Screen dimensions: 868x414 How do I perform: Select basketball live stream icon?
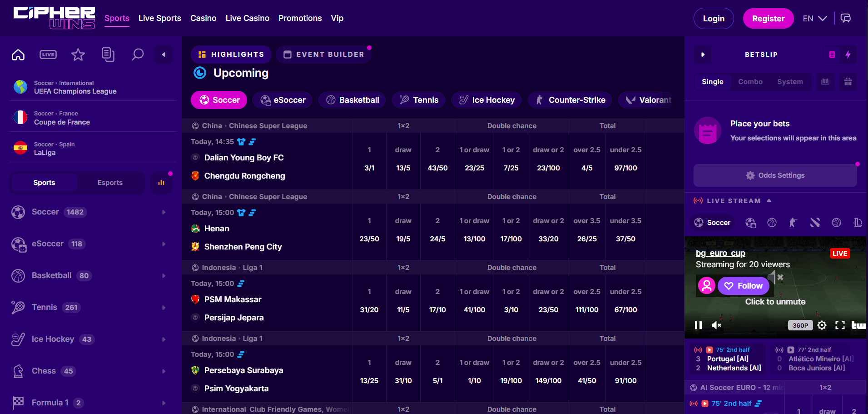[x=772, y=223]
